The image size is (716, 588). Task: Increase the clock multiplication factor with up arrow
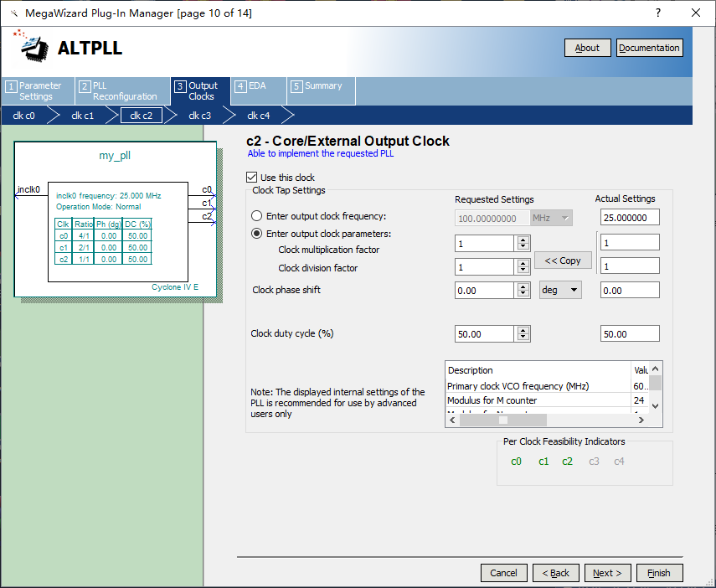pyautogui.click(x=523, y=240)
